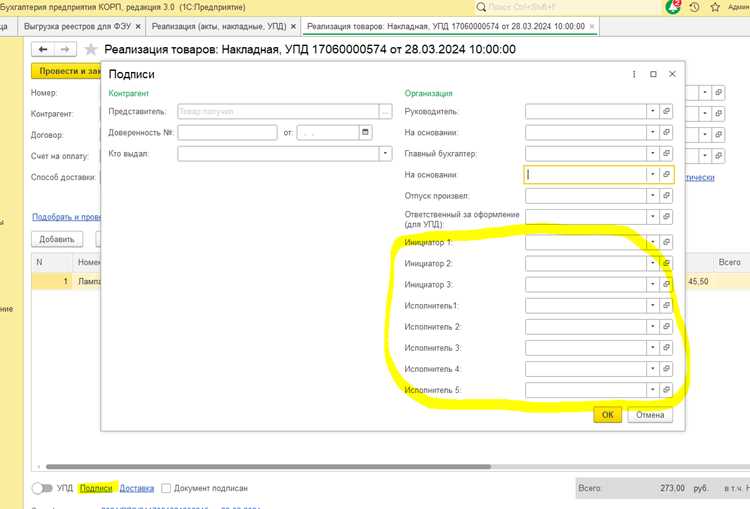Open the calendar picker for Доверенность date
The width and height of the screenshot is (750, 509).
point(365,133)
